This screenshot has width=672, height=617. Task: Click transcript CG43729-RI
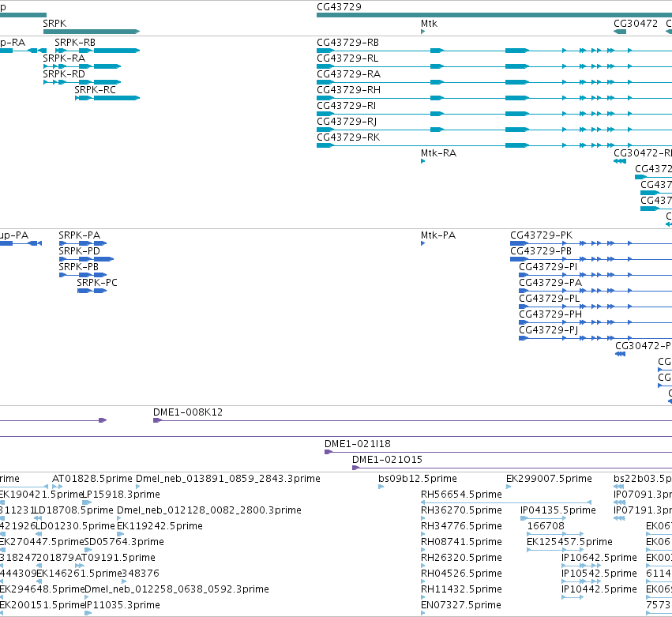[x=347, y=106]
